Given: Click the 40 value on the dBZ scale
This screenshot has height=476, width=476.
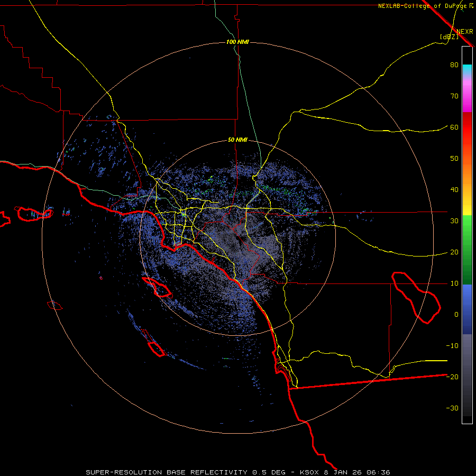Looking at the screenshot, I should tap(454, 190).
